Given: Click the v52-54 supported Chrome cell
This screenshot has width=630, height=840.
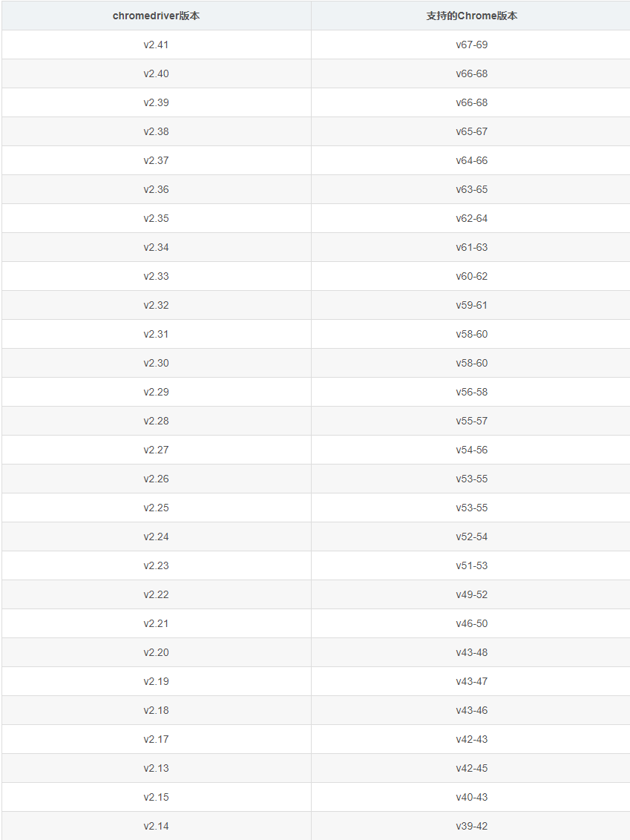Looking at the screenshot, I should [x=471, y=537].
